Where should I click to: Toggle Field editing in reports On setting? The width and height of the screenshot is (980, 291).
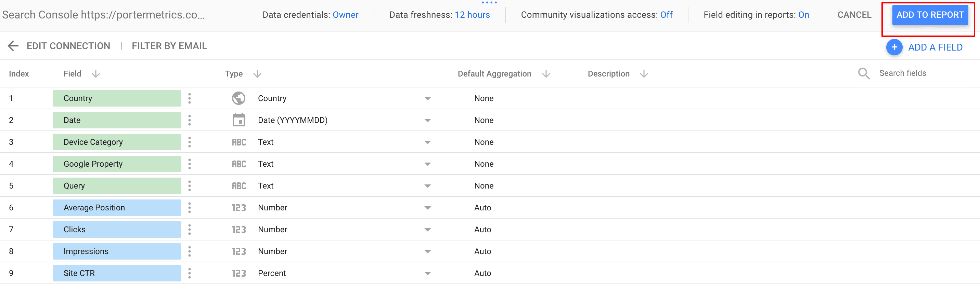[803, 15]
